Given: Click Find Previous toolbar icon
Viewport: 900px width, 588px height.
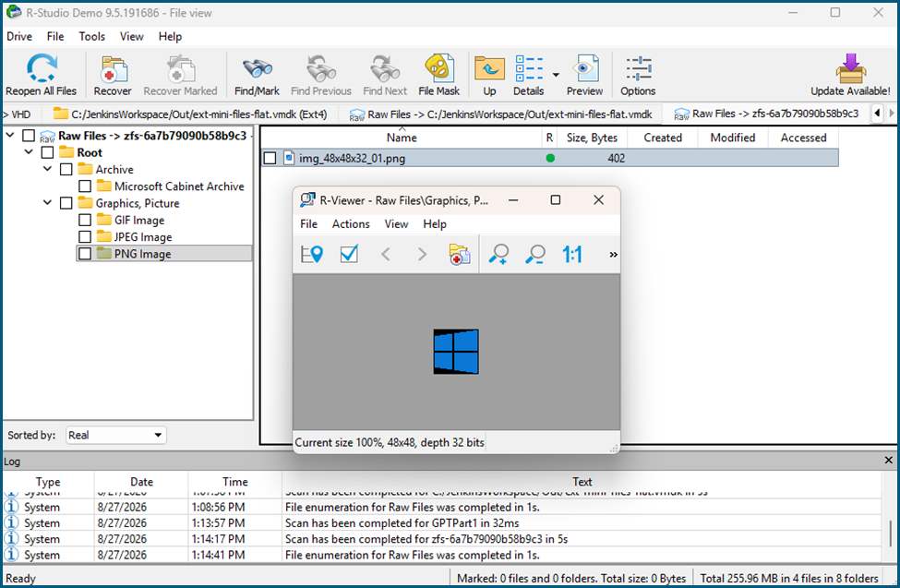Looking at the screenshot, I should point(321,75).
